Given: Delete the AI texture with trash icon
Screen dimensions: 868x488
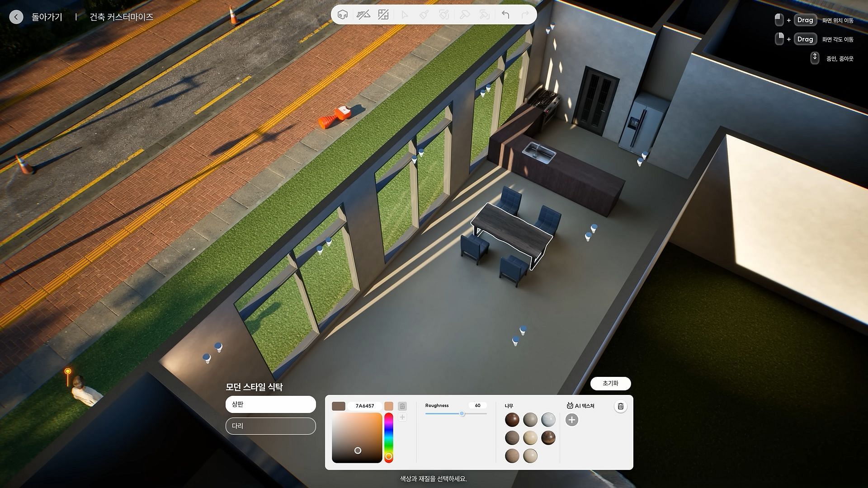Looking at the screenshot, I should [x=620, y=406].
